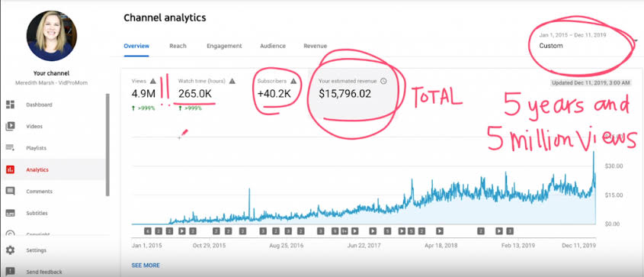Switch to the Reach tab

178,46
